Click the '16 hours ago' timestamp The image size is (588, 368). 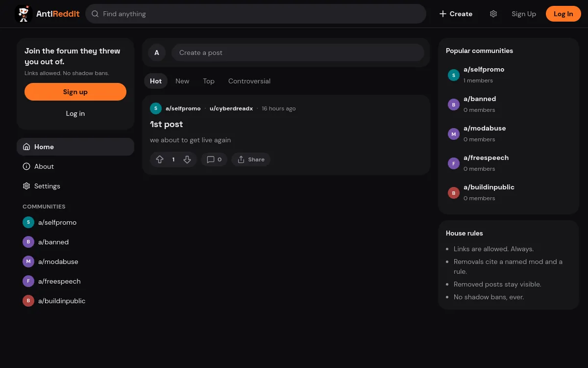point(279,108)
